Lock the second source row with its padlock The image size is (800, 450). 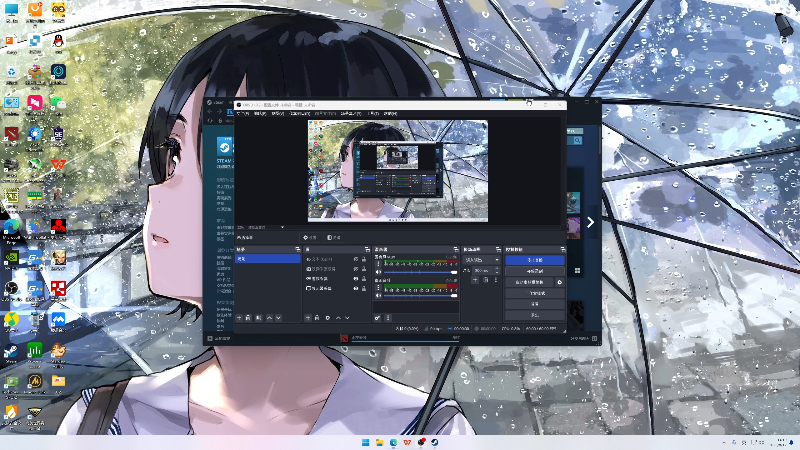coord(364,269)
